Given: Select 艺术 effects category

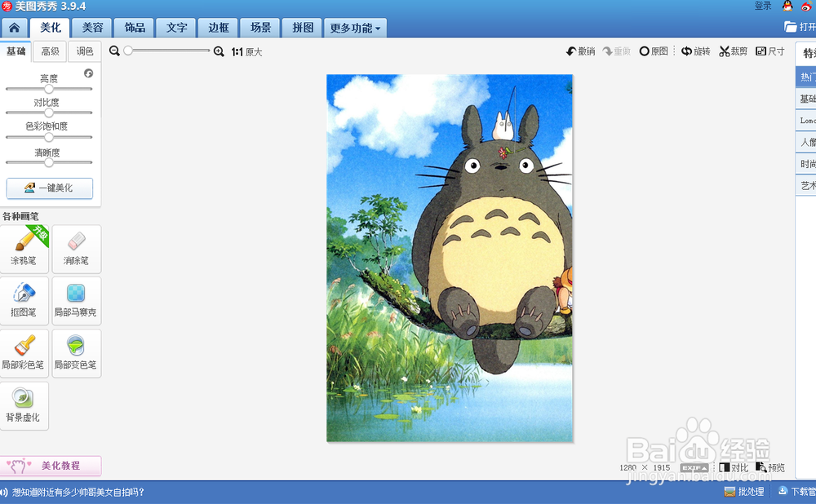Looking at the screenshot, I should [806, 185].
